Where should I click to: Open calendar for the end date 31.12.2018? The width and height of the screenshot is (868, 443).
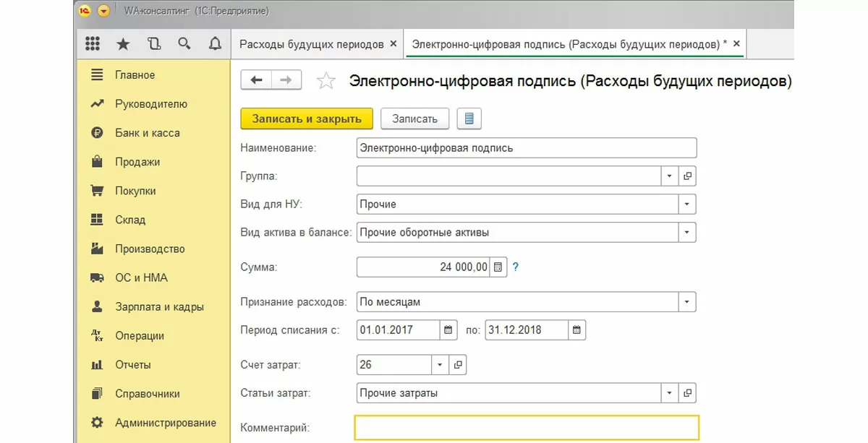point(576,330)
